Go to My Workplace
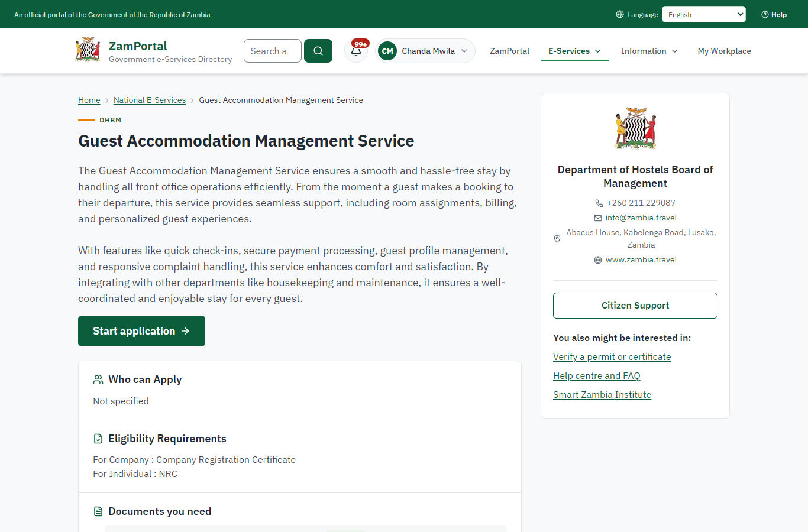Viewport: 808px width, 532px height. [725, 51]
